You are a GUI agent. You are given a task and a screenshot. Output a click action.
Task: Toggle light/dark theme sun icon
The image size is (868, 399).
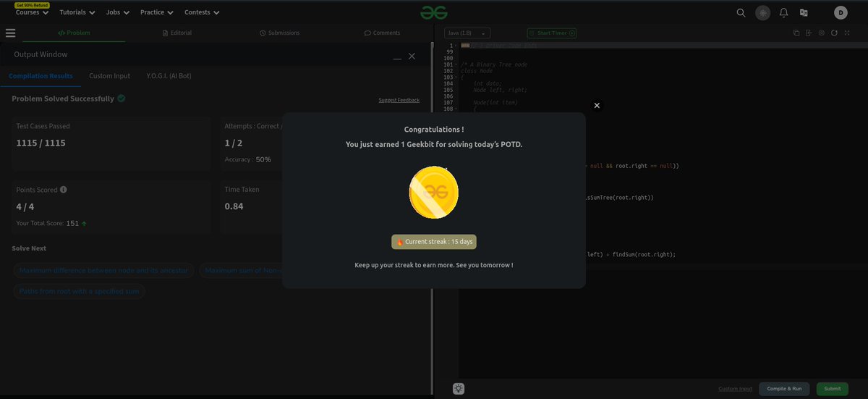[762, 12]
